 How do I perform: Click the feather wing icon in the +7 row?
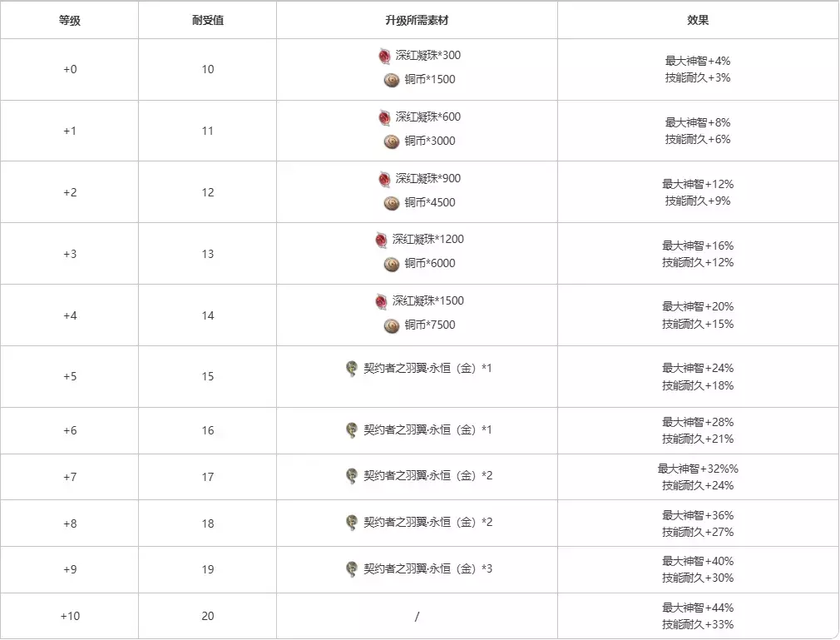click(x=352, y=476)
